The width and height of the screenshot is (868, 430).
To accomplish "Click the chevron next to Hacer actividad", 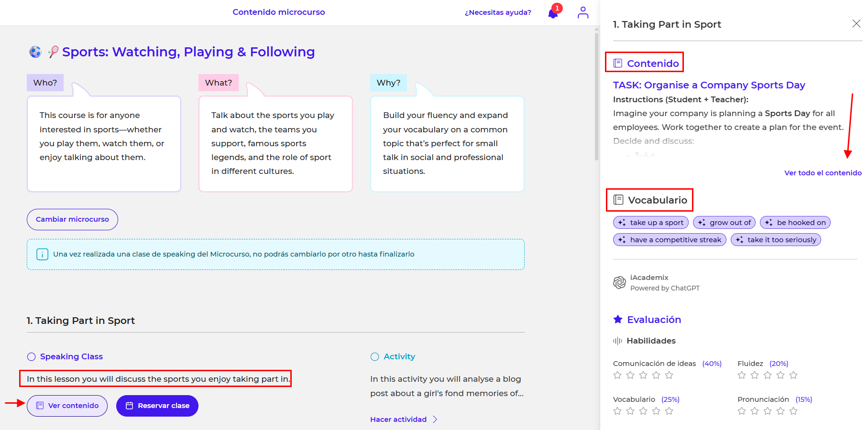I will 435,419.
